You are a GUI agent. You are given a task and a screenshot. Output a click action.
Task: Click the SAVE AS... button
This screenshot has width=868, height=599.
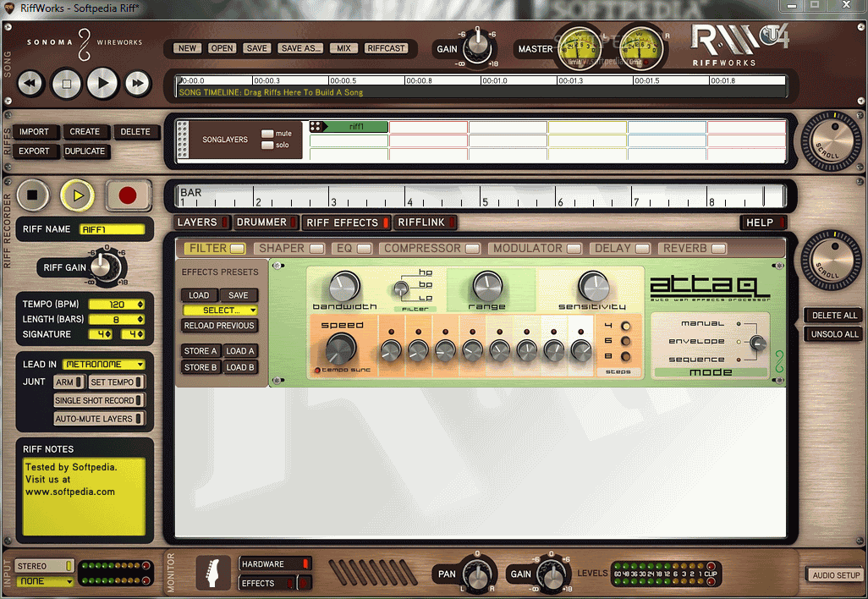tap(301, 48)
